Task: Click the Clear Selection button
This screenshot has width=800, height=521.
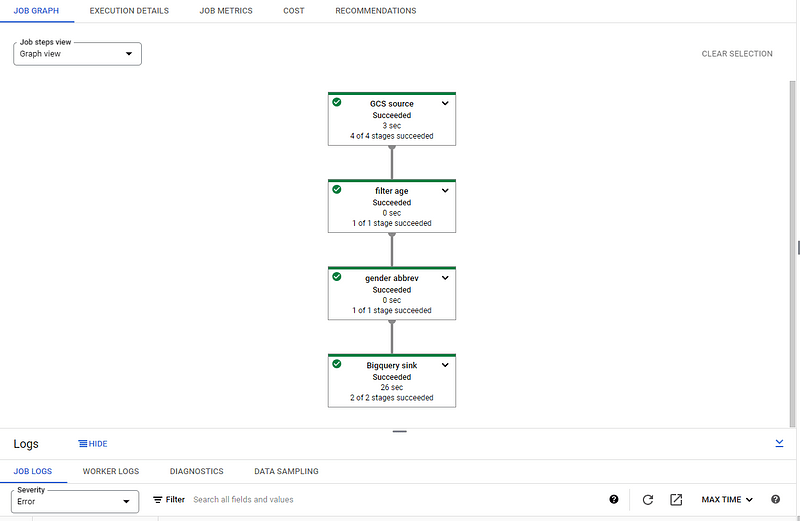Action: (x=737, y=54)
